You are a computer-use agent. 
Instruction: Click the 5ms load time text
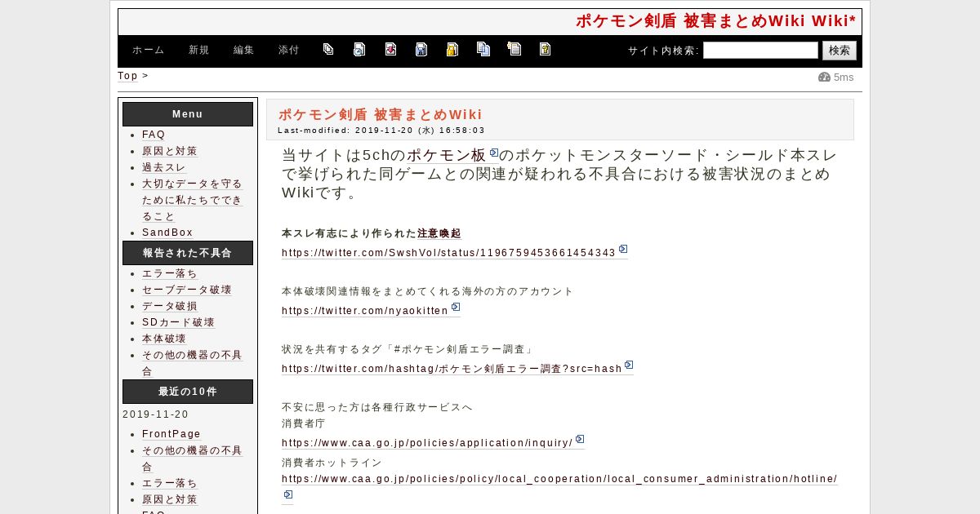[x=844, y=78]
